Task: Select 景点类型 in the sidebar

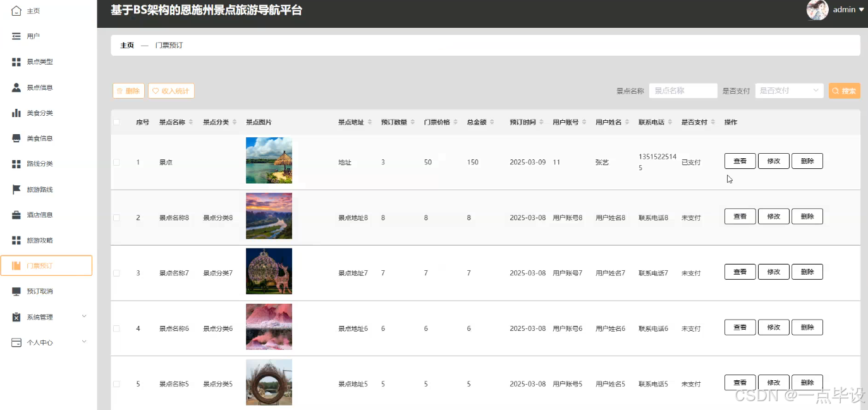Action: (40, 61)
